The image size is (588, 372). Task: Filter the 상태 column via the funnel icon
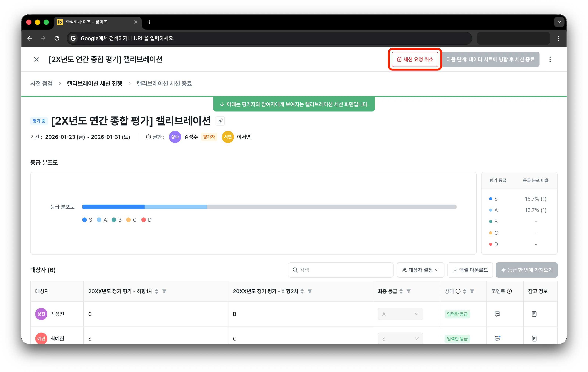pos(472,291)
